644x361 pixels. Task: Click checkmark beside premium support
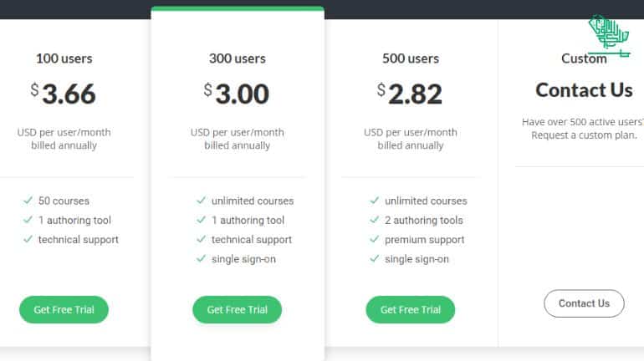(x=374, y=239)
